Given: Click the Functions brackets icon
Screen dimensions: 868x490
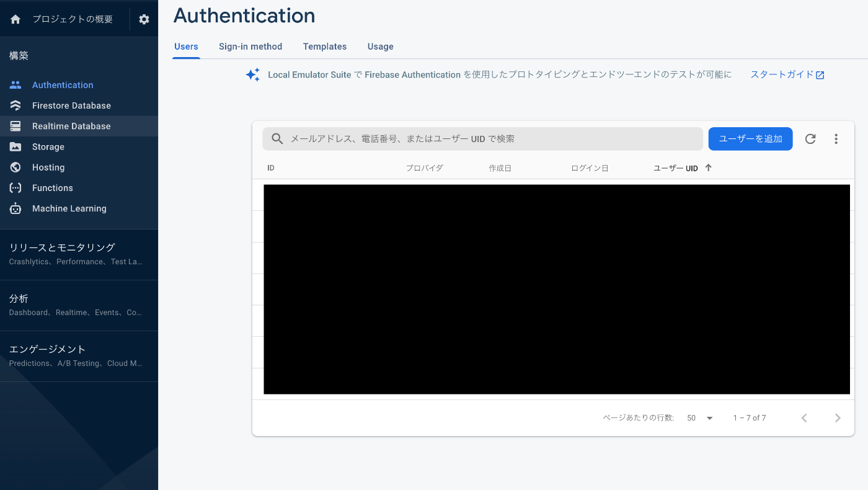Looking at the screenshot, I should pos(15,188).
